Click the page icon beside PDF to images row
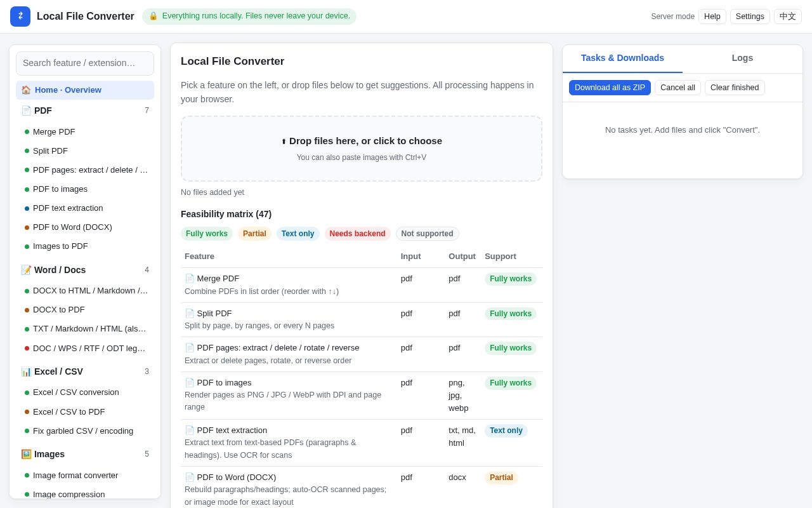The height and width of the screenshot is (508, 812). click(x=190, y=382)
